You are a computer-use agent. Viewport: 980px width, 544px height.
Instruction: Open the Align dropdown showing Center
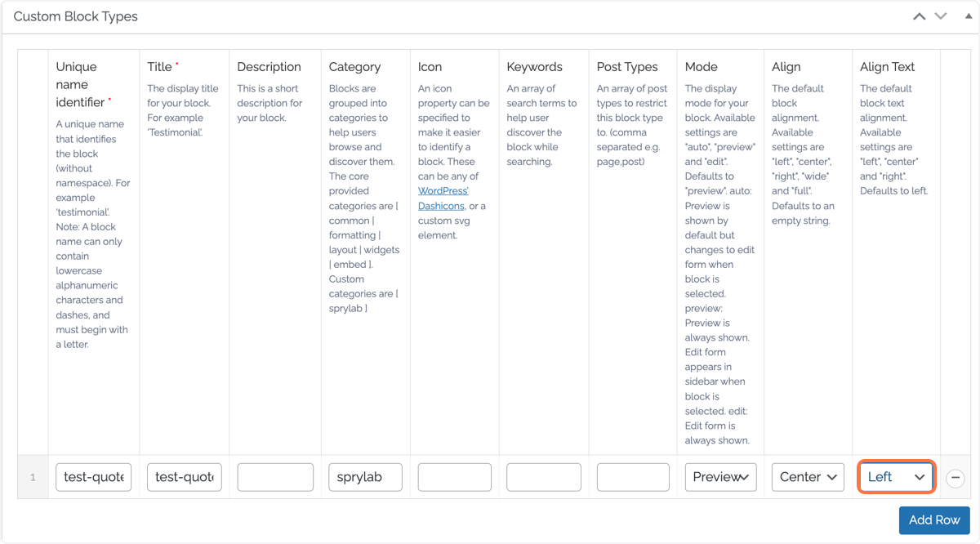click(808, 477)
